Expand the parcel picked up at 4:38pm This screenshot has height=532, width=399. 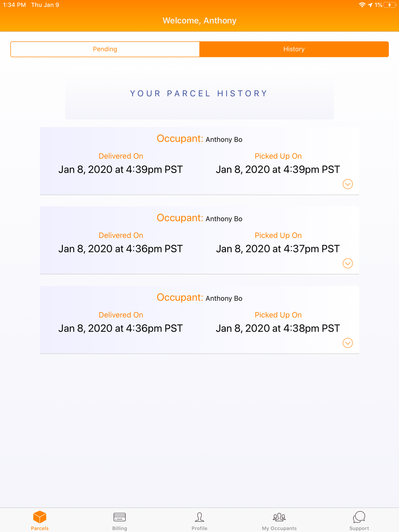348,343
